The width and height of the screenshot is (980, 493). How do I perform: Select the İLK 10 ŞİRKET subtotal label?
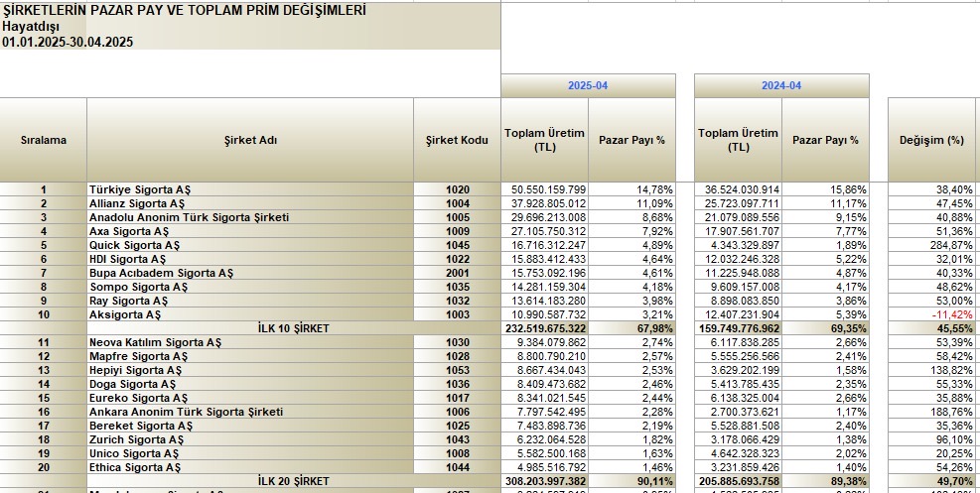click(x=293, y=328)
